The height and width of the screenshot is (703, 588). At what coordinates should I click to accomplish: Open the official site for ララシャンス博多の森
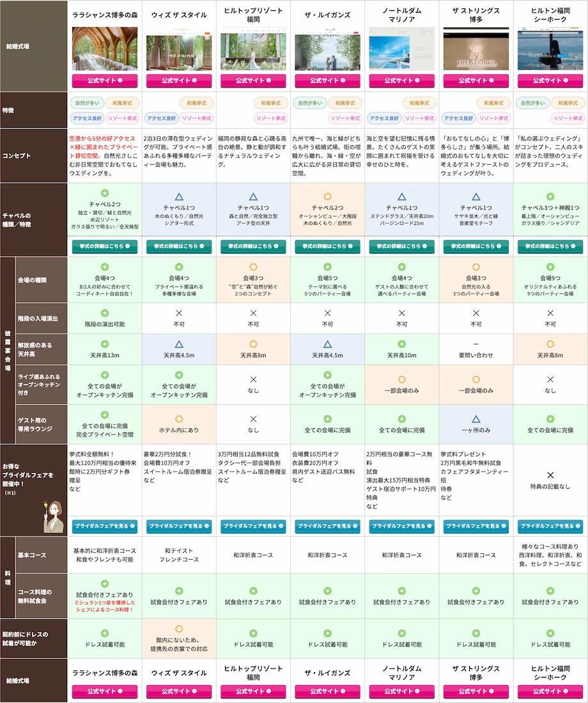pyautogui.click(x=104, y=82)
